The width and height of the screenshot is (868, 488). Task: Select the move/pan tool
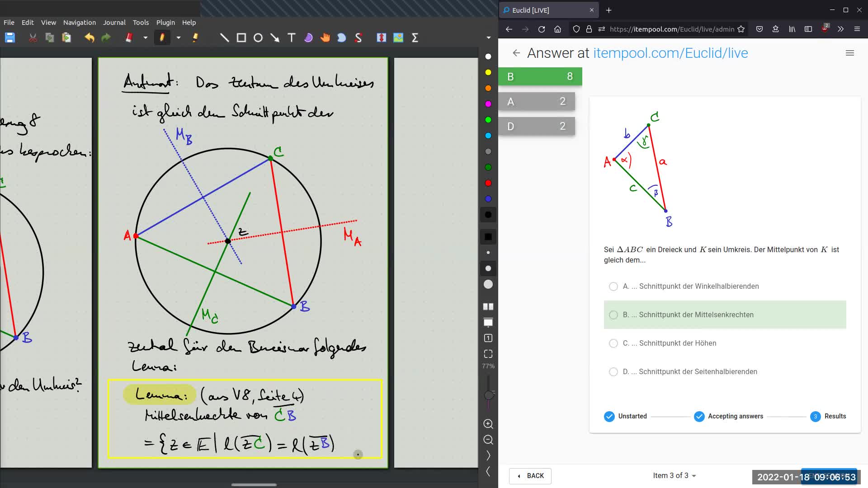coord(325,38)
